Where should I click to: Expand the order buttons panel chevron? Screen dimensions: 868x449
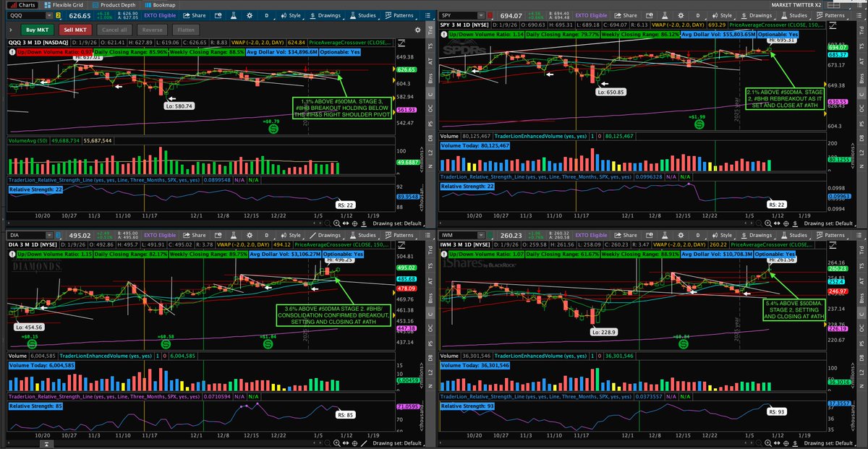10,30
